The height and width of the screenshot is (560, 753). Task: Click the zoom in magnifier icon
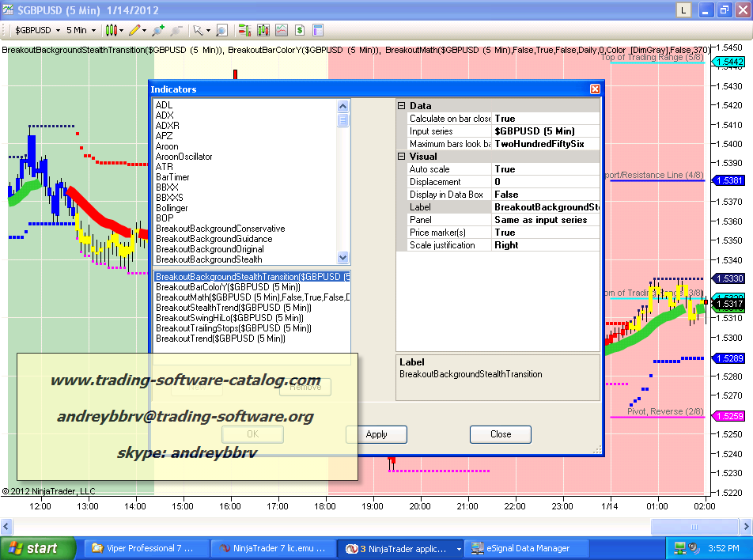[x=157, y=30]
